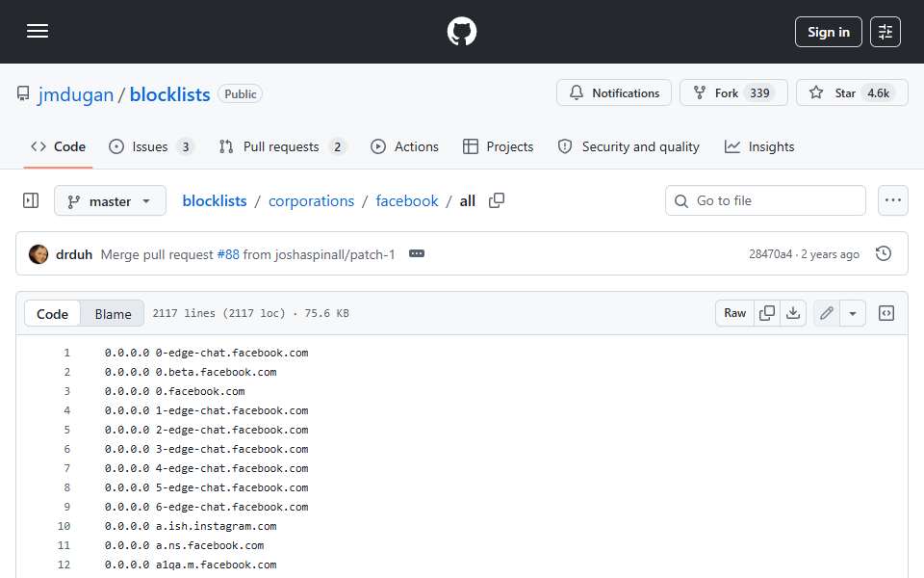Open the Insights tab
Viewport: 924px width, 578px height.
click(x=759, y=146)
